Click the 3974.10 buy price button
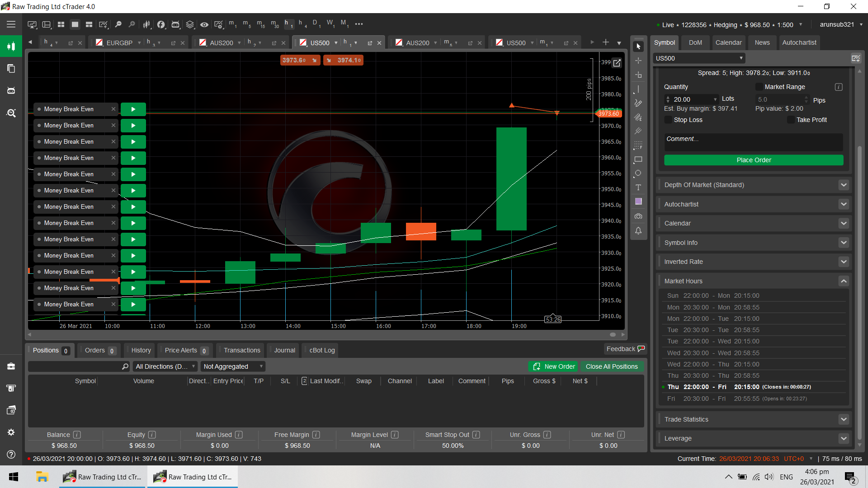This screenshot has height=488, width=868. point(343,60)
